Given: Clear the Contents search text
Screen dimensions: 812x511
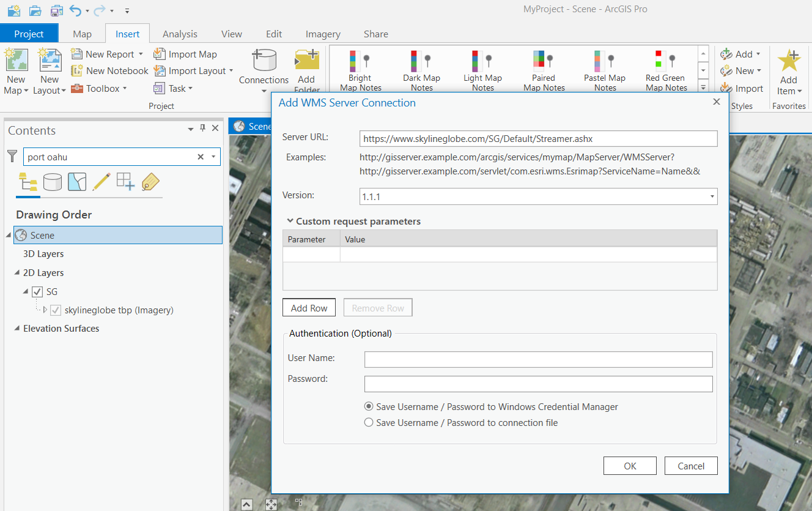Looking at the screenshot, I should (x=200, y=157).
